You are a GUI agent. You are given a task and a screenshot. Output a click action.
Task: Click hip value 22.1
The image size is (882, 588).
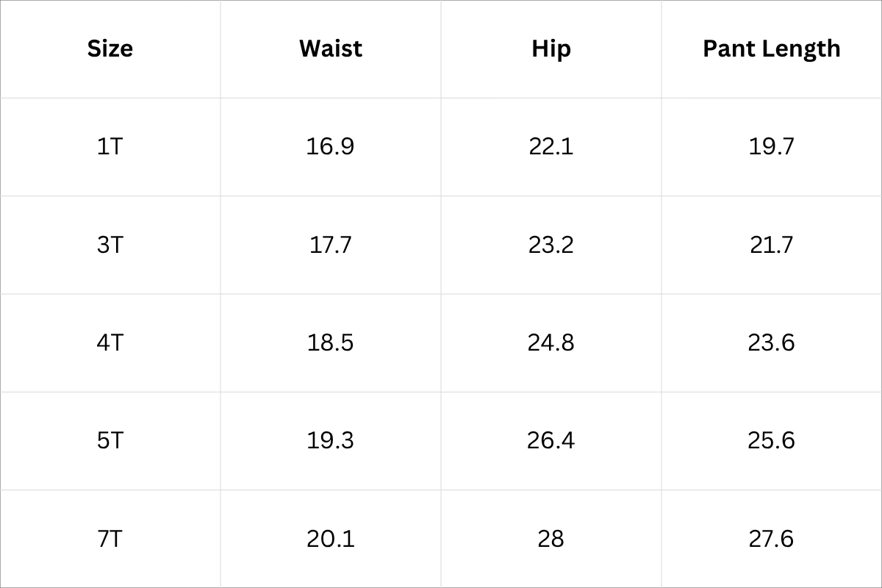(551, 146)
